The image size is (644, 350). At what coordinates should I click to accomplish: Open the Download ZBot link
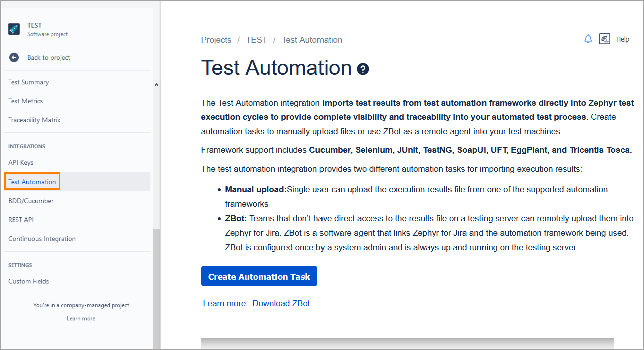(x=281, y=303)
